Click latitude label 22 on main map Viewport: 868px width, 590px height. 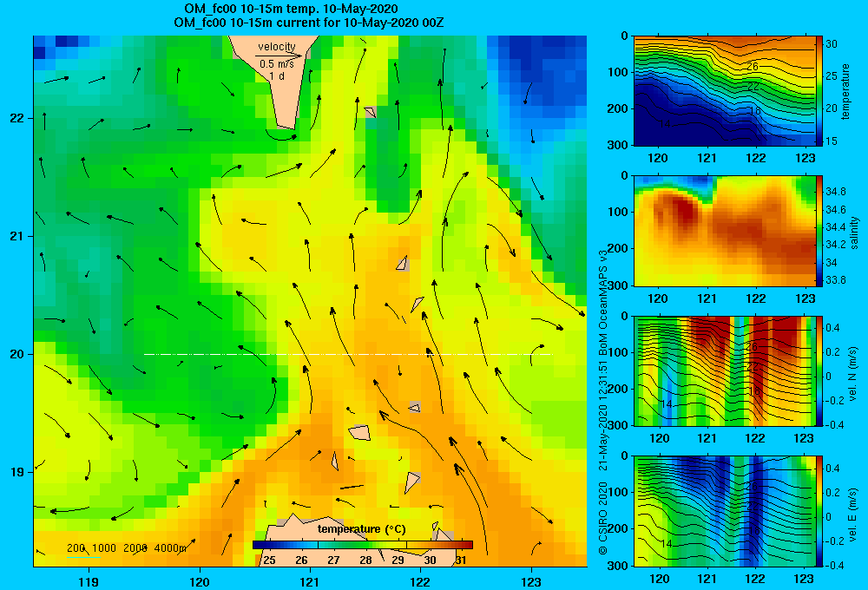tap(17, 118)
